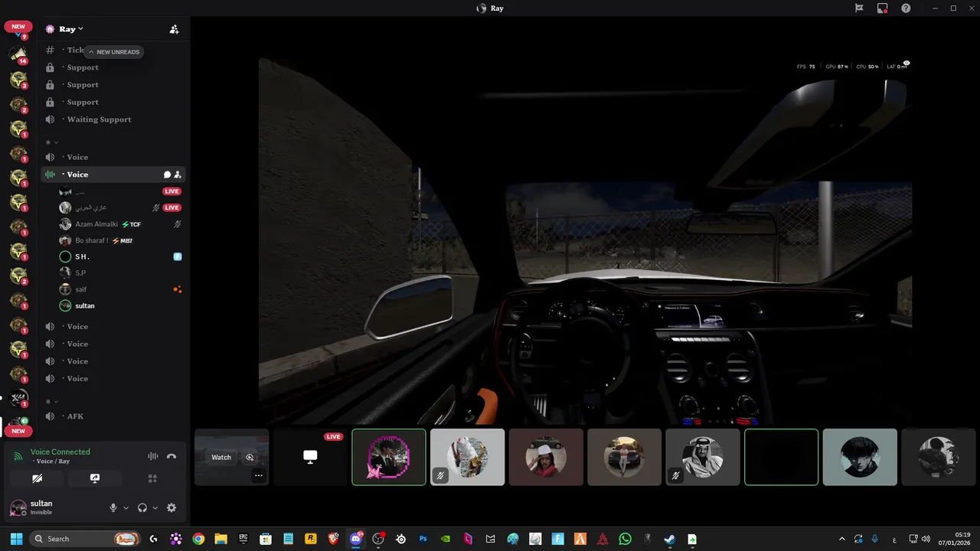980x551 pixels.
Task: Open Epic Games Launcher from taskbar
Action: tap(243, 539)
